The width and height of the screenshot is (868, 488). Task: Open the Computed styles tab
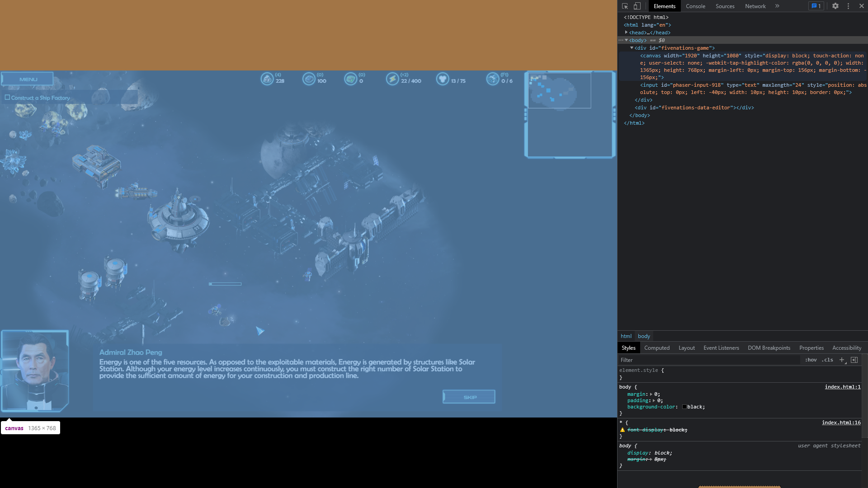click(656, 348)
